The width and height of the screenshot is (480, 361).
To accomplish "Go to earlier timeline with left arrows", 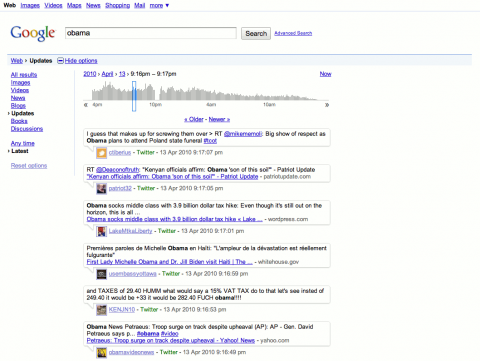I will click(86, 105).
